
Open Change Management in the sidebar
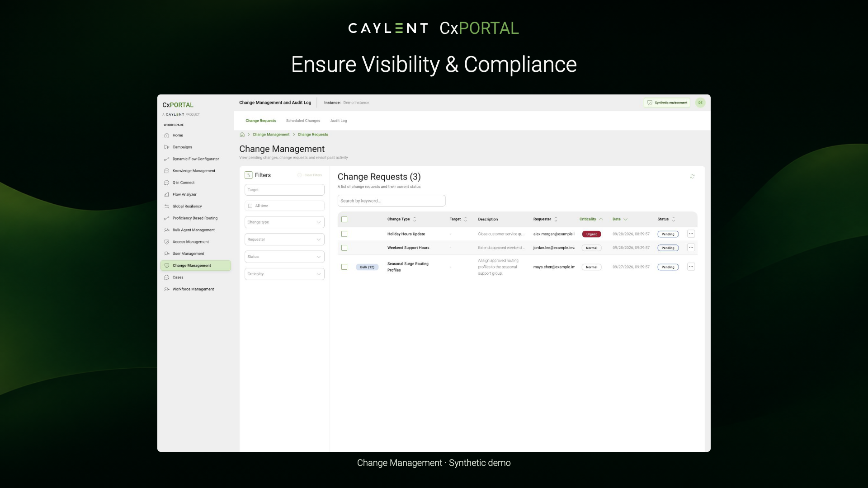tap(196, 266)
